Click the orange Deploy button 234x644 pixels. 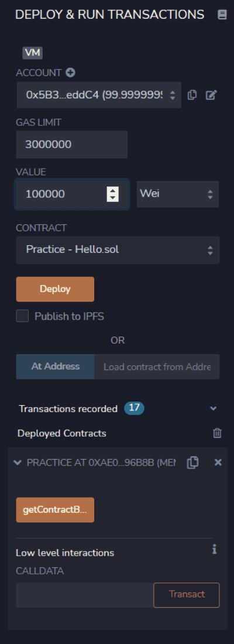[55, 289]
